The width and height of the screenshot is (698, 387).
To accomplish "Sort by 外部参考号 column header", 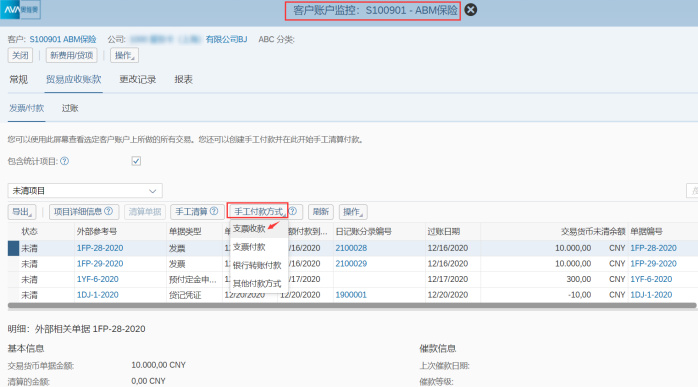I will click(x=97, y=232).
